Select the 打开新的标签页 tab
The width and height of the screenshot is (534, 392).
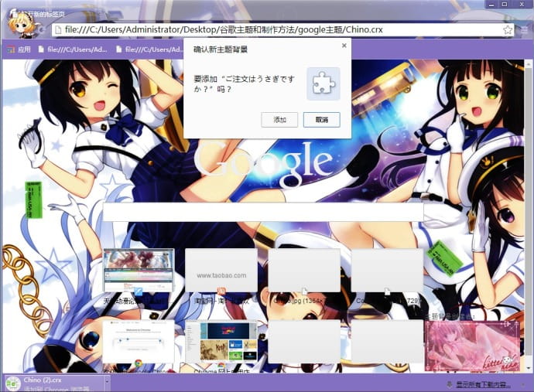click(43, 14)
